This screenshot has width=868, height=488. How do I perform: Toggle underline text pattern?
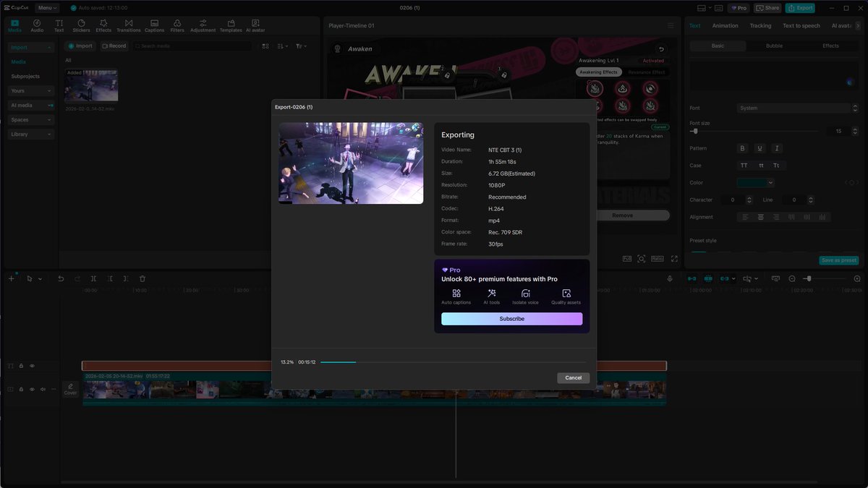tap(759, 148)
